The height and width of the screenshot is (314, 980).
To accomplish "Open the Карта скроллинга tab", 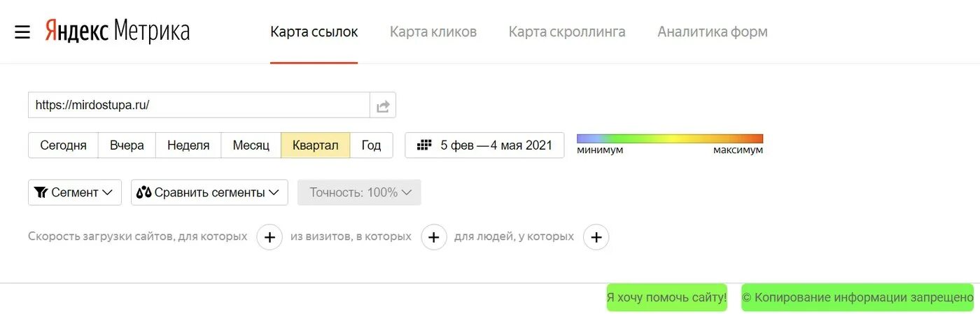I will 567,32.
